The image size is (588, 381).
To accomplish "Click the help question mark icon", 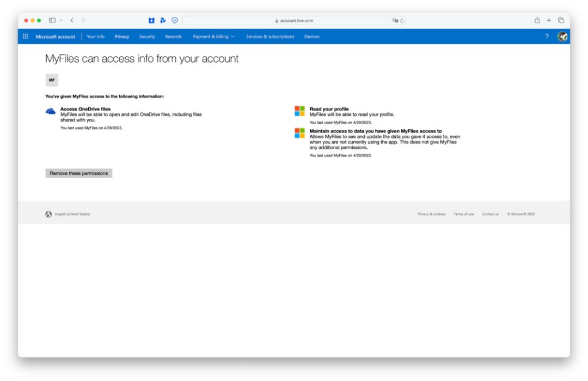I will [548, 37].
